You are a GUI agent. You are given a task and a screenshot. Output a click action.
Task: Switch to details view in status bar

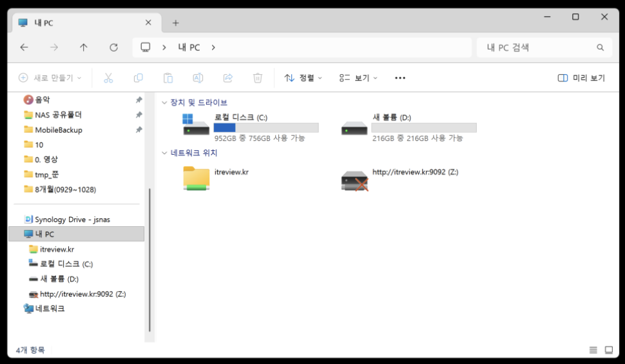(593, 350)
